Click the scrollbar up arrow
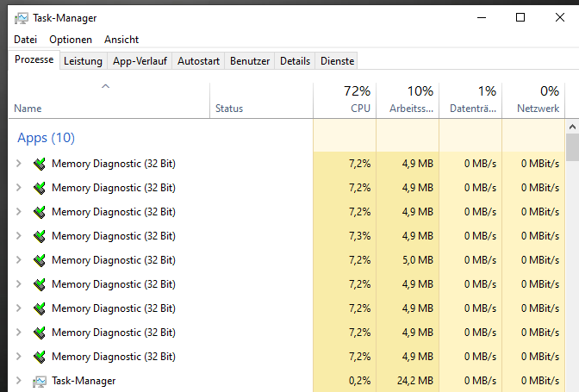Image resolution: width=579 pixels, height=392 pixels. coord(572,127)
